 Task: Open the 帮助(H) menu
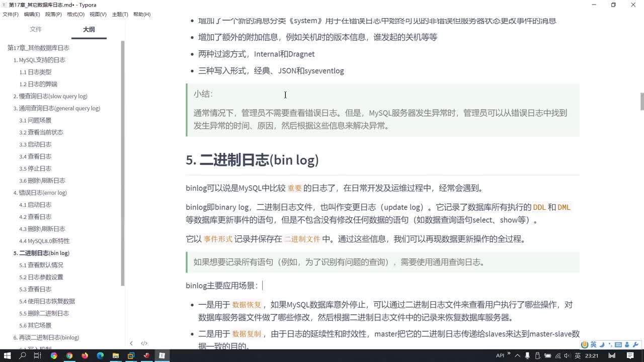142,15
